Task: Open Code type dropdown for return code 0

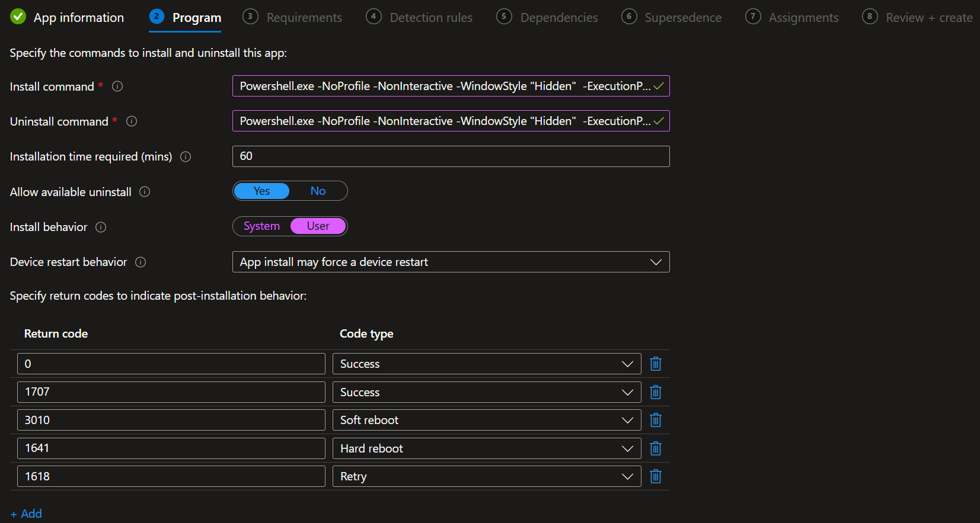Action: (x=487, y=364)
